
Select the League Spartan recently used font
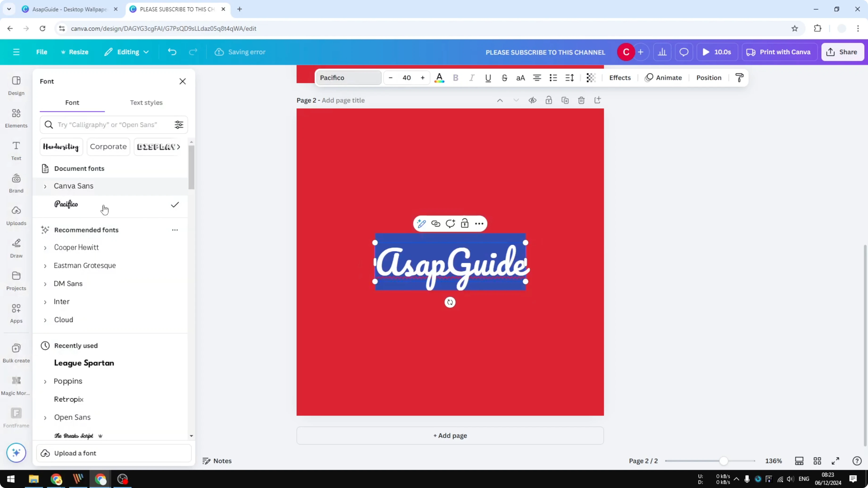(x=84, y=363)
